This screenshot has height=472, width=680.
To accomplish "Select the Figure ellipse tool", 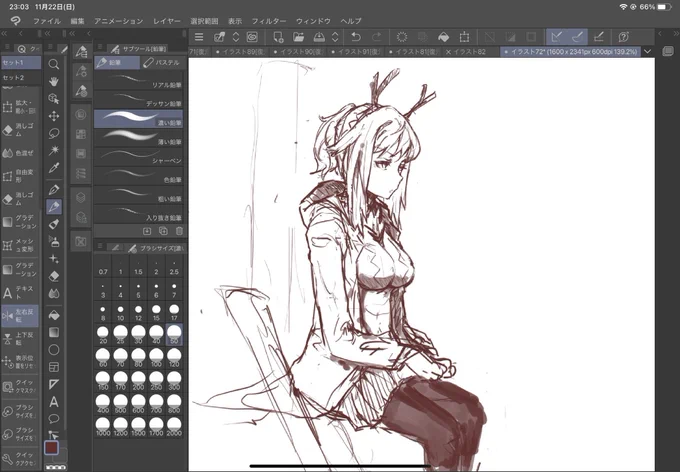I will [54, 350].
